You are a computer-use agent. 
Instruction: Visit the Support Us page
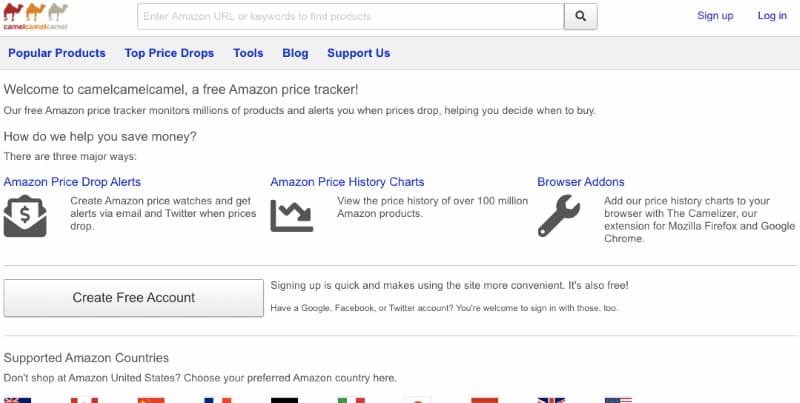pyautogui.click(x=359, y=53)
